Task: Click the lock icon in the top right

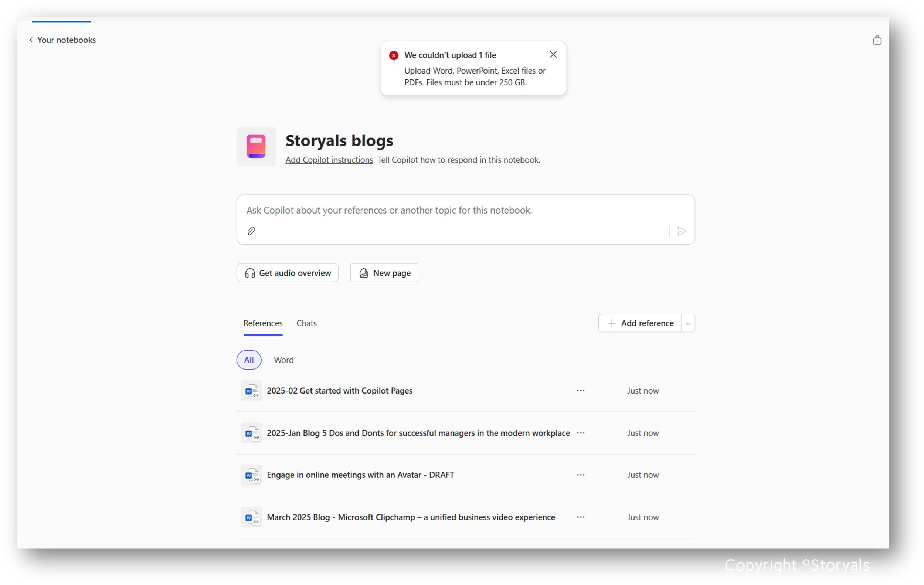Action: [x=877, y=40]
